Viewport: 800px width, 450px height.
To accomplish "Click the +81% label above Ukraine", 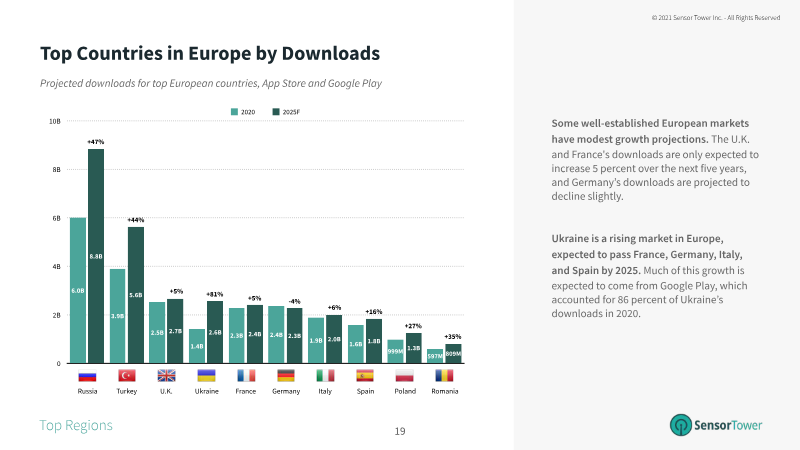I will click(214, 294).
